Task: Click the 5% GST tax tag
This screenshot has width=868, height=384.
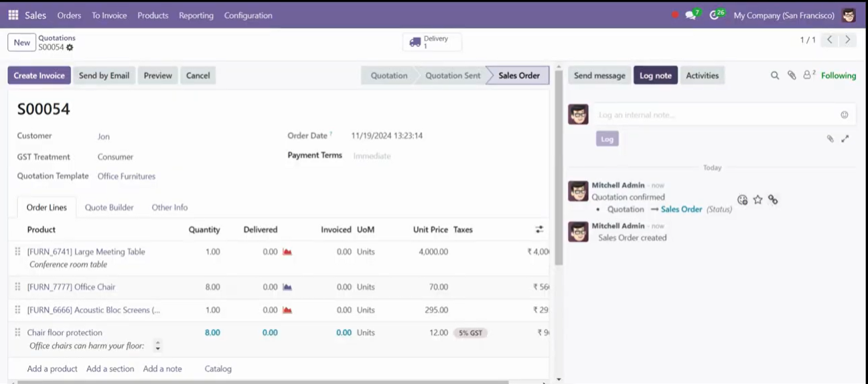Action: tap(470, 332)
